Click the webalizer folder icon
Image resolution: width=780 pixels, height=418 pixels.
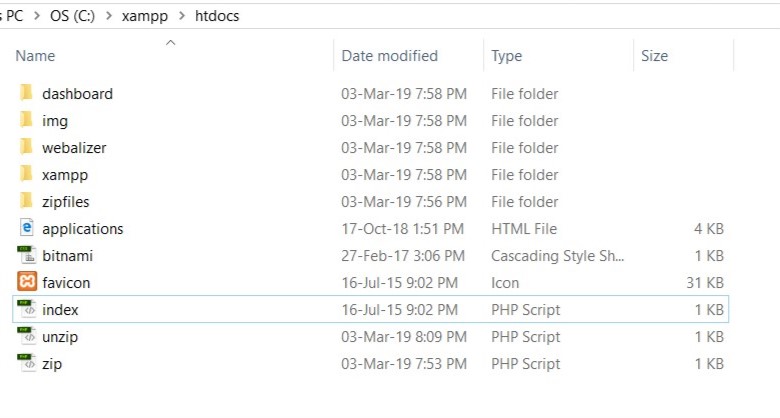[x=26, y=147]
